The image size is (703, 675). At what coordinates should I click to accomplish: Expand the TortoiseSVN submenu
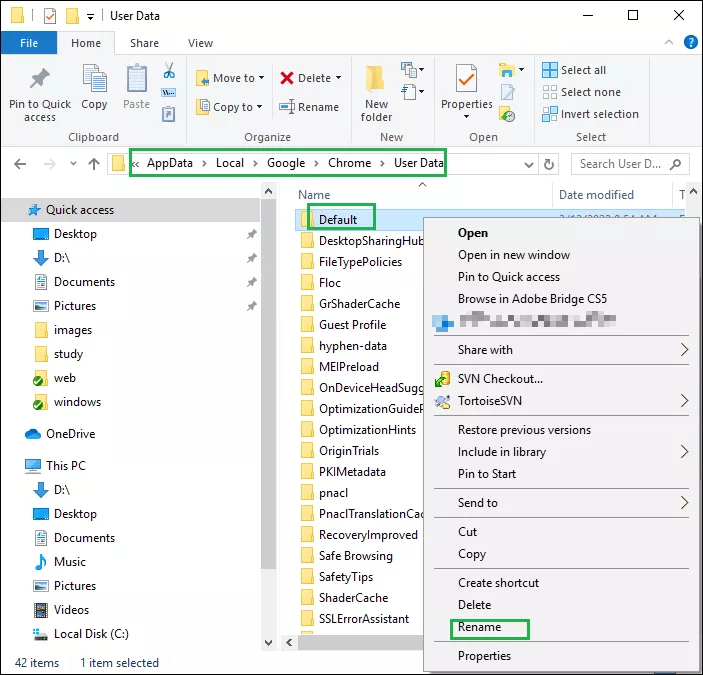point(684,401)
